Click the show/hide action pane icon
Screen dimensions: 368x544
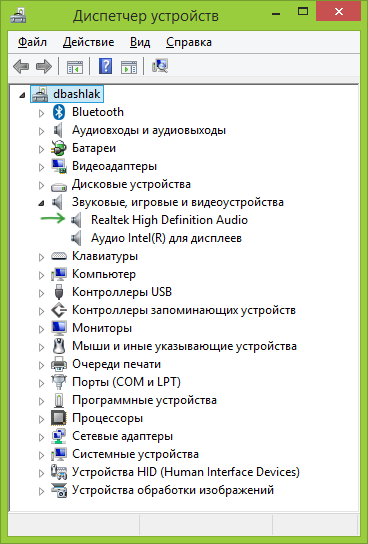coord(129,66)
